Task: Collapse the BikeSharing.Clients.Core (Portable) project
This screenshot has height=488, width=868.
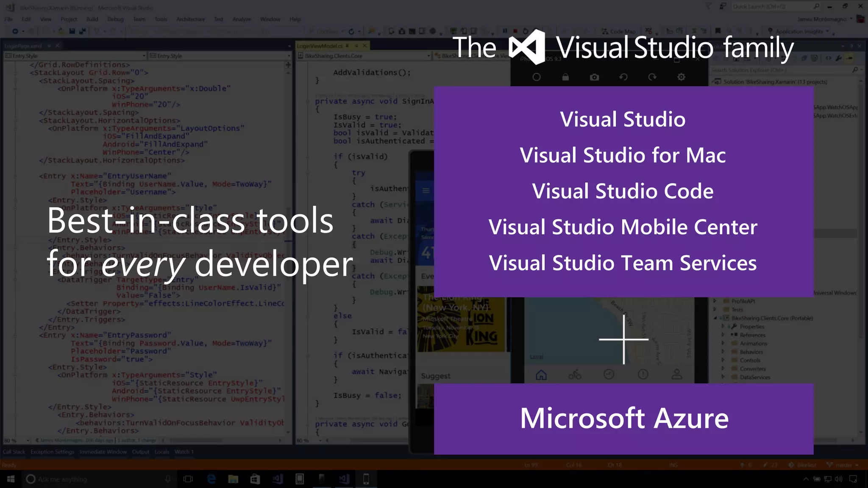Action: point(715,318)
